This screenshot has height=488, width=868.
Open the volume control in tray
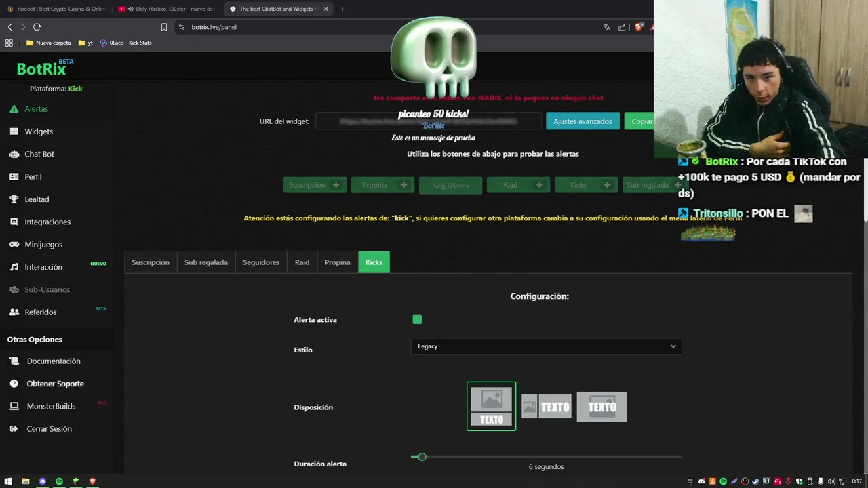831,481
